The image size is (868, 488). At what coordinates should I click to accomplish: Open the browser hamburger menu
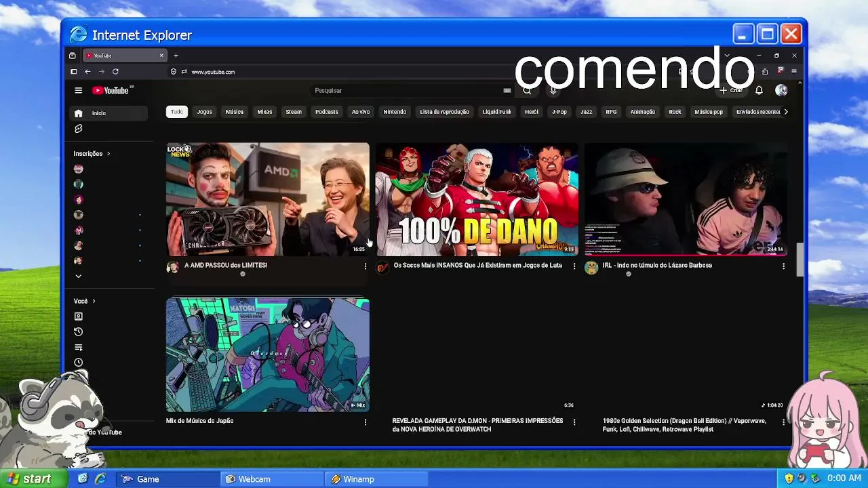click(793, 71)
